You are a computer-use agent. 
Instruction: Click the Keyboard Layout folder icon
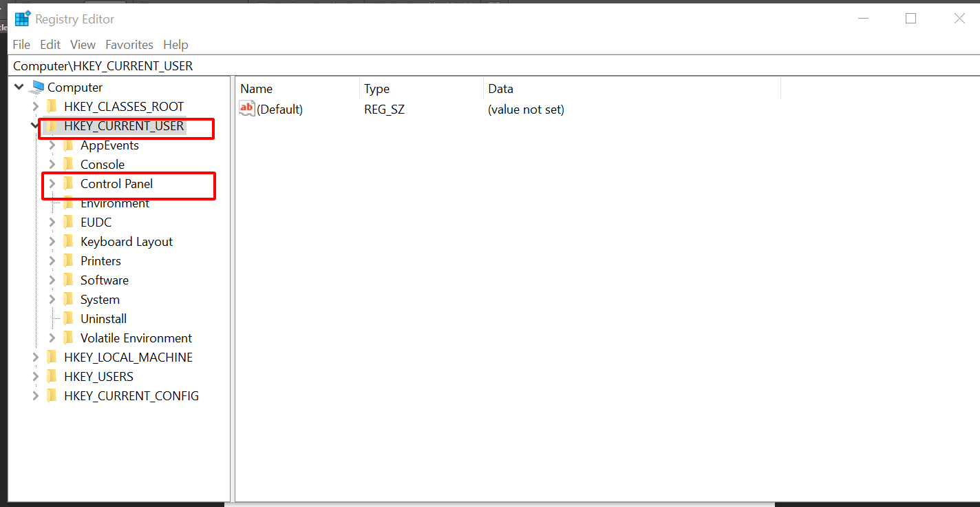tap(67, 241)
